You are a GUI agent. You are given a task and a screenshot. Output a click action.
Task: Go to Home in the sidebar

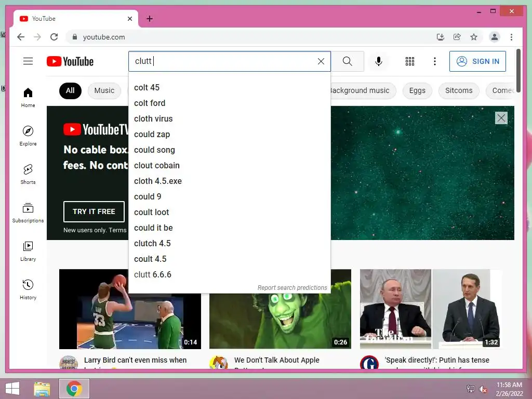click(28, 98)
